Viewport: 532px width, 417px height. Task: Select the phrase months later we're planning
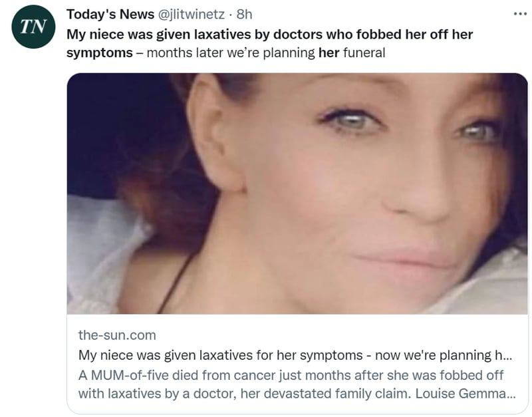(x=231, y=53)
